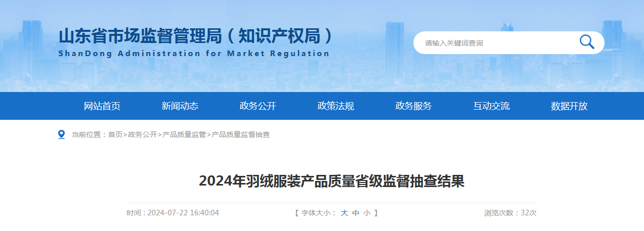This screenshot has height=231, width=644.
Task: Open the 互动交流 navigation tab
Action: coord(492,106)
